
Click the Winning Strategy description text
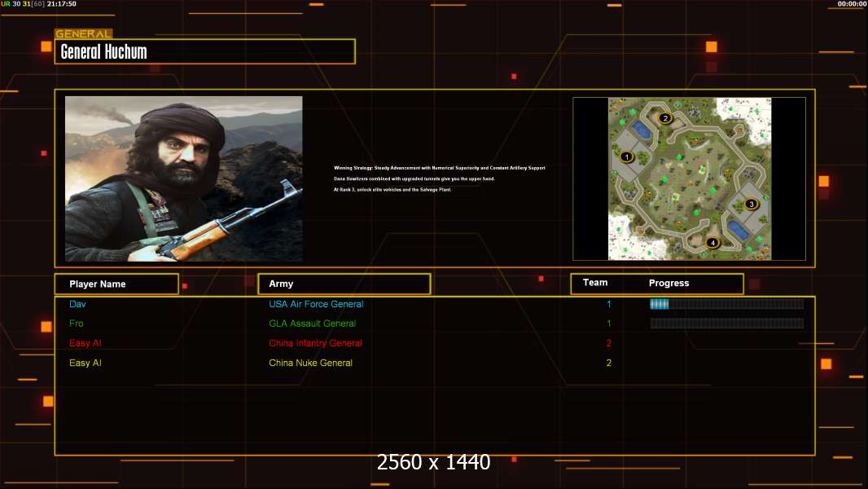pyautogui.click(x=439, y=168)
